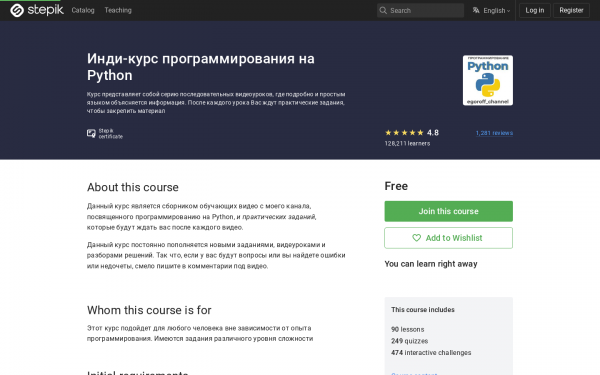
Task: Click the '474 interactive challenges' entry
Action: (x=431, y=352)
